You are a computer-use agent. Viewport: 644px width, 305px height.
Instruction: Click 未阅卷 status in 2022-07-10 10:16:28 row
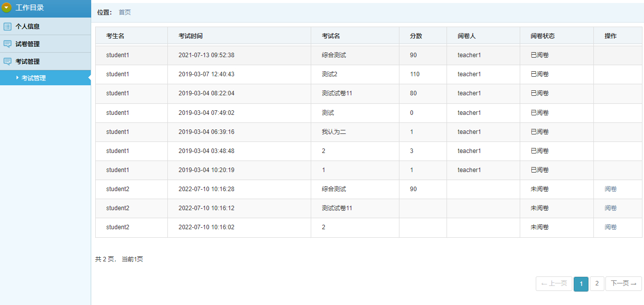pos(540,189)
